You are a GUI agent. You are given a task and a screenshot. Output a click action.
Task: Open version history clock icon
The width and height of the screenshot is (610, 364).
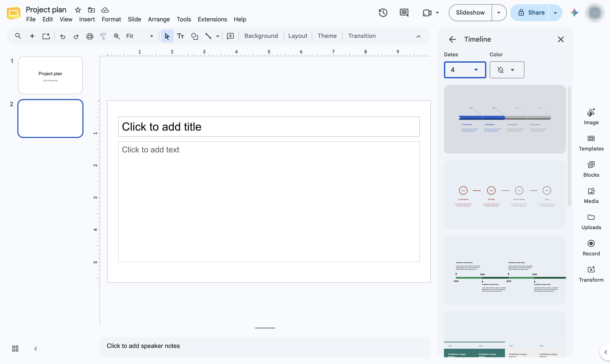point(383,12)
